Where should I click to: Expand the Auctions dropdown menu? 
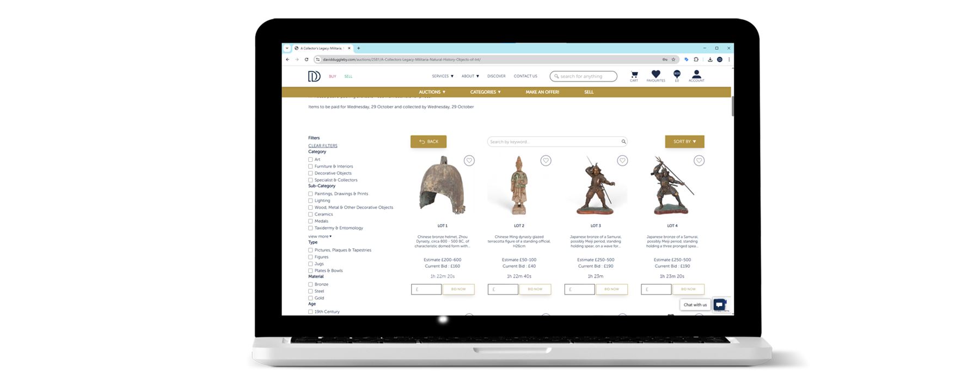click(x=432, y=92)
